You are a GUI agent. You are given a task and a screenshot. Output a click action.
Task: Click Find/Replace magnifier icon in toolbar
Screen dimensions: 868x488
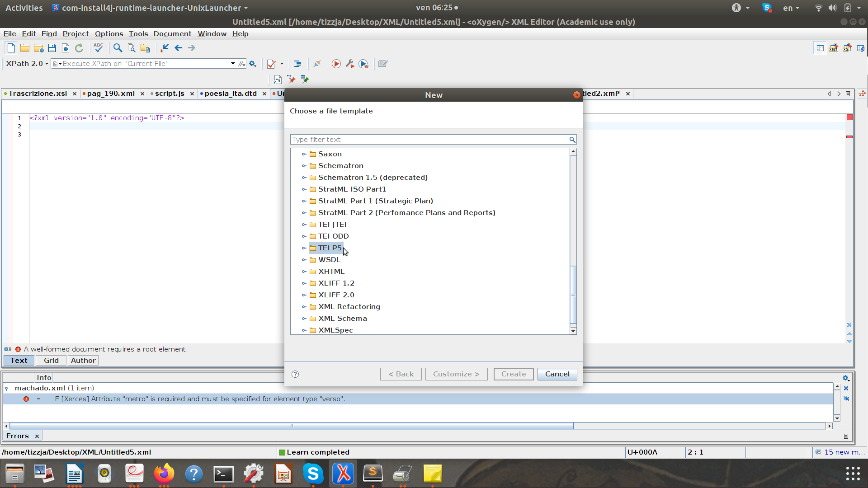coord(118,48)
